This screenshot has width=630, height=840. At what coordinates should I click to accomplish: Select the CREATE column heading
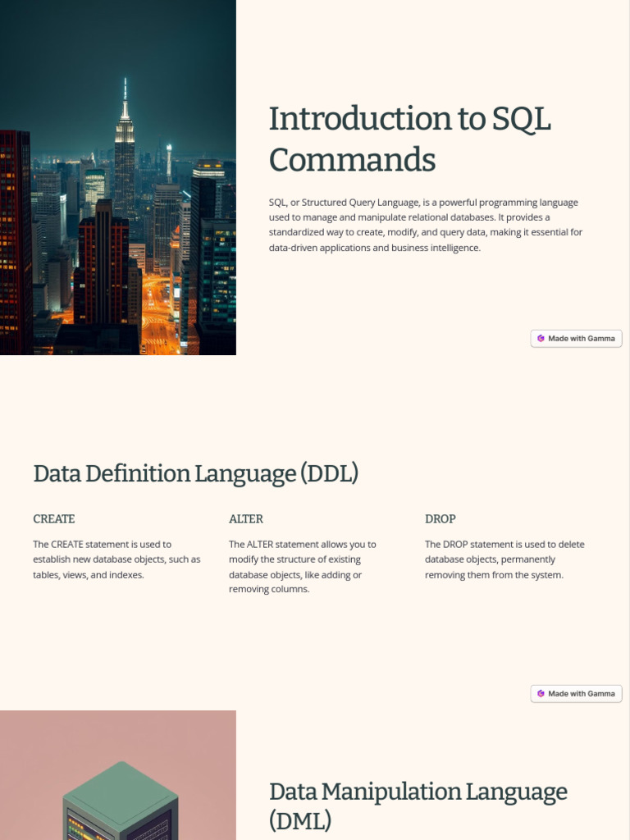coord(54,518)
